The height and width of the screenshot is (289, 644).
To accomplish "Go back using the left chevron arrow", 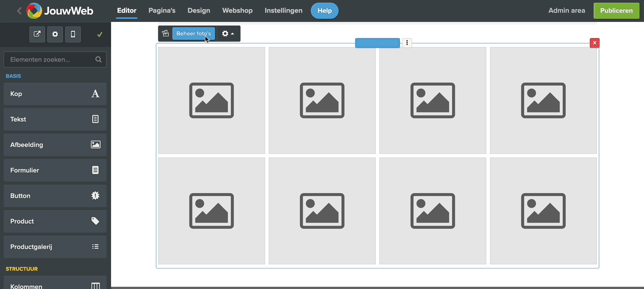I will (19, 11).
